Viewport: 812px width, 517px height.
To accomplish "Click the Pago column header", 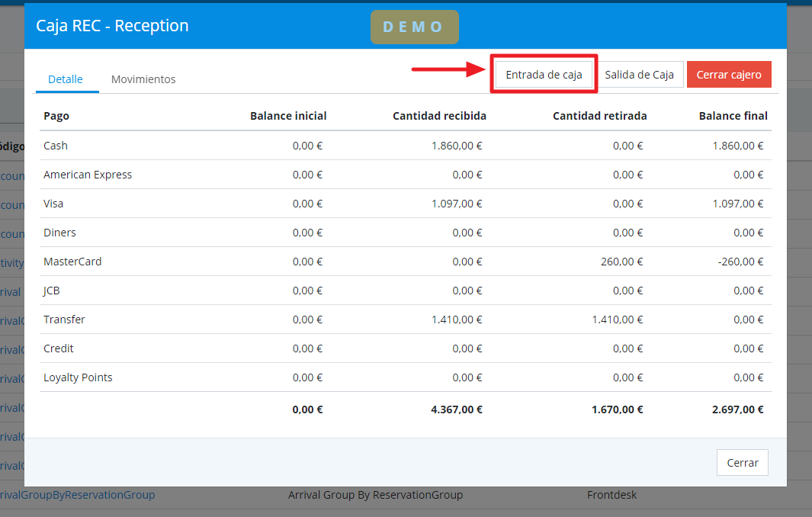I will pyautogui.click(x=56, y=116).
